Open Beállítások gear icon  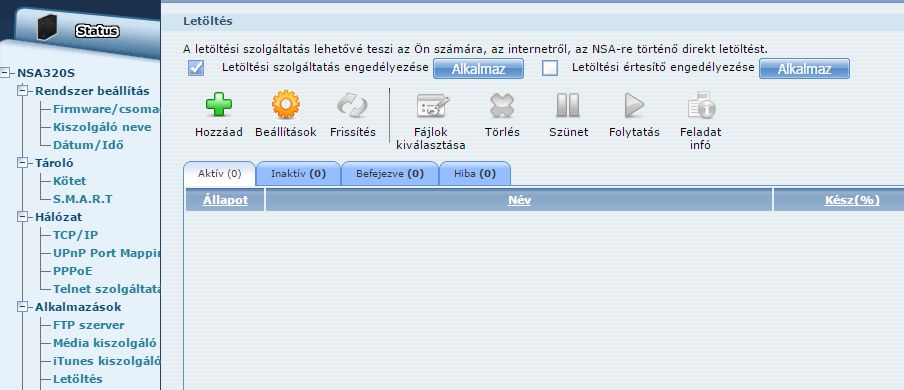point(286,105)
